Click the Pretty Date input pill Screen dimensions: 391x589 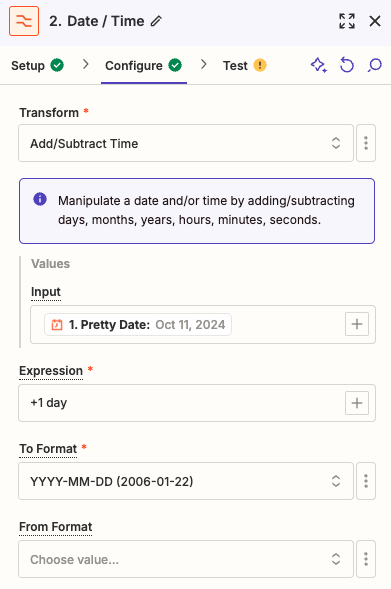(138, 325)
